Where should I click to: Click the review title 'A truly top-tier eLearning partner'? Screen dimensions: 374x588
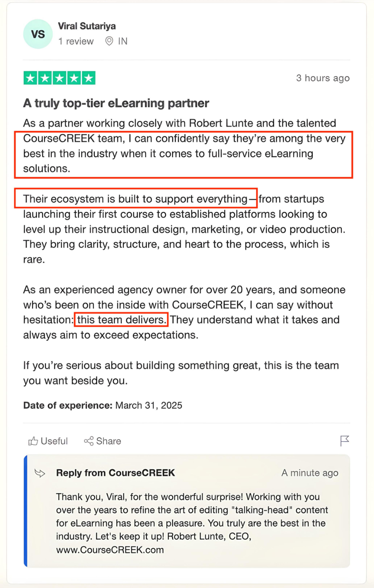click(116, 103)
